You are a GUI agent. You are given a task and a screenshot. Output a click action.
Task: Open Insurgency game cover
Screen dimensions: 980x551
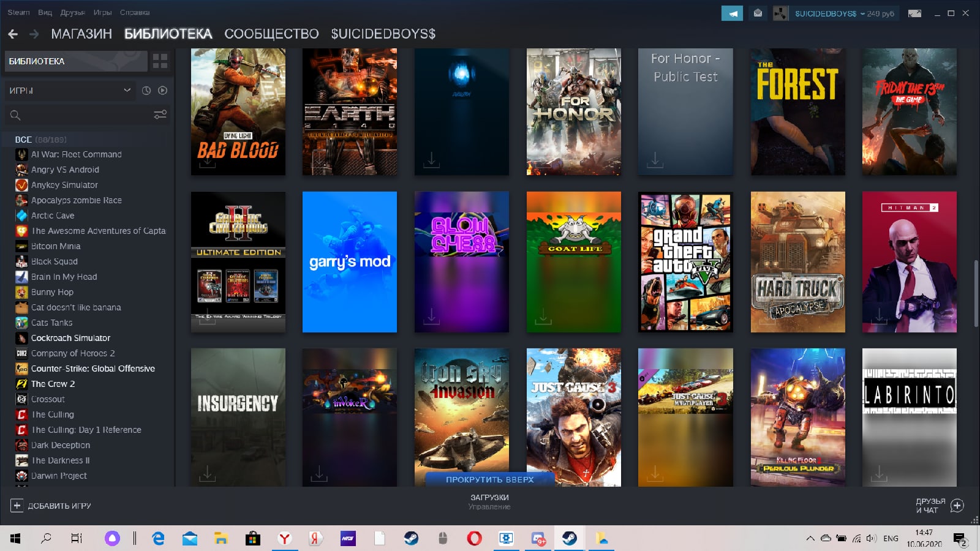(x=238, y=418)
